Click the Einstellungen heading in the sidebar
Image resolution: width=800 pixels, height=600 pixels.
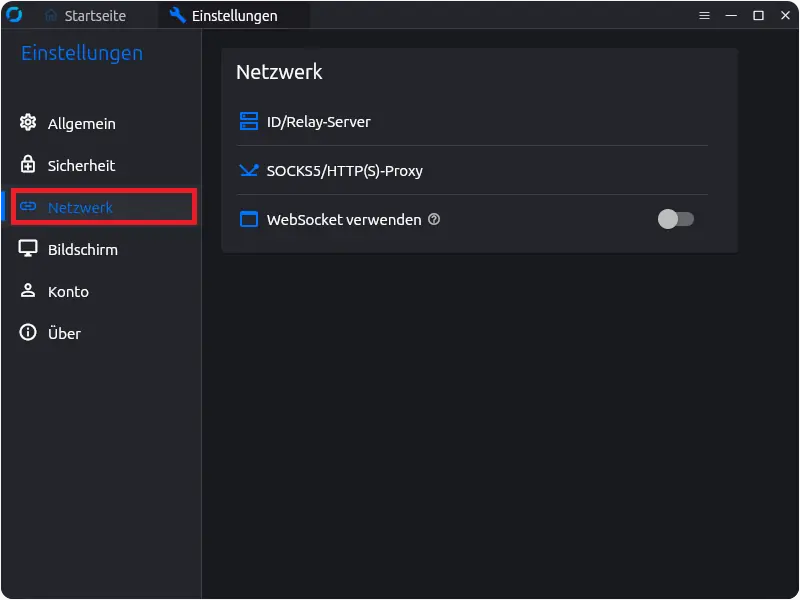pyautogui.click(x=82, y=53)
